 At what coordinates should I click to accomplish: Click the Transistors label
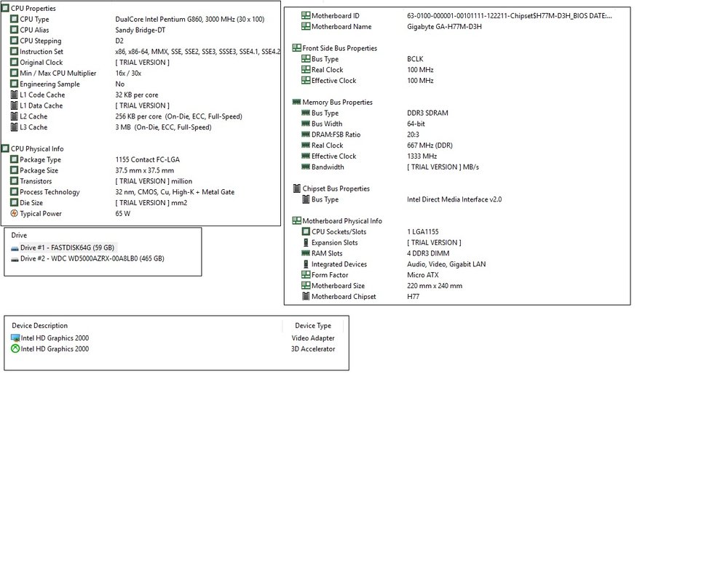(x=36, y=181)
